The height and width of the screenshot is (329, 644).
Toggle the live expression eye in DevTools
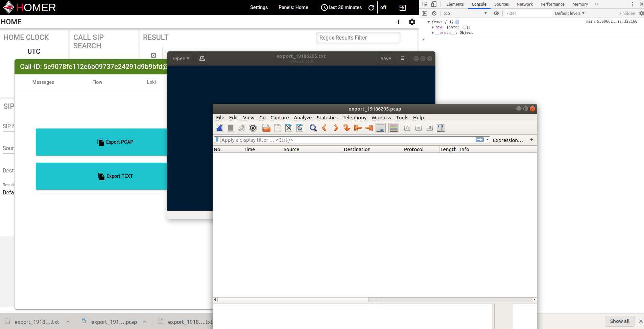[496, 13]
